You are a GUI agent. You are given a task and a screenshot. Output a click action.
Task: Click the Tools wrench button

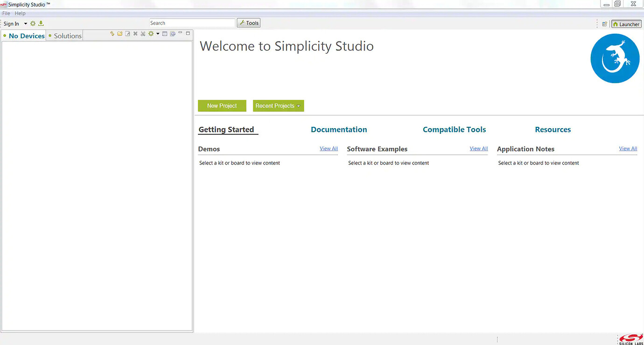pos(248,22)
